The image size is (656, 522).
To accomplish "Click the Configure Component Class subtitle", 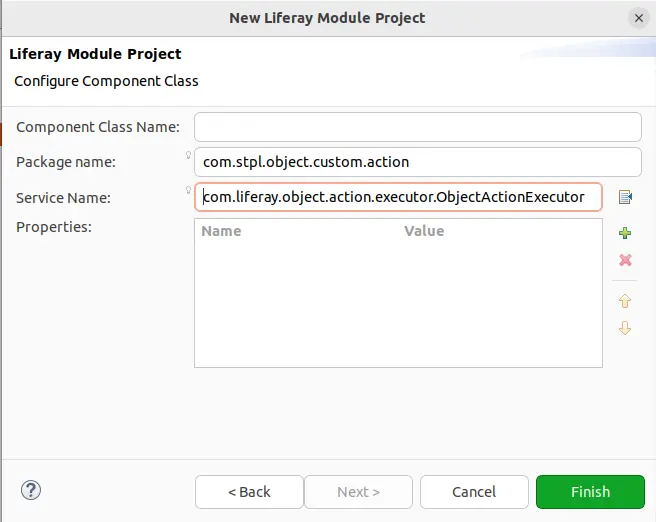I will pos(106,81).
